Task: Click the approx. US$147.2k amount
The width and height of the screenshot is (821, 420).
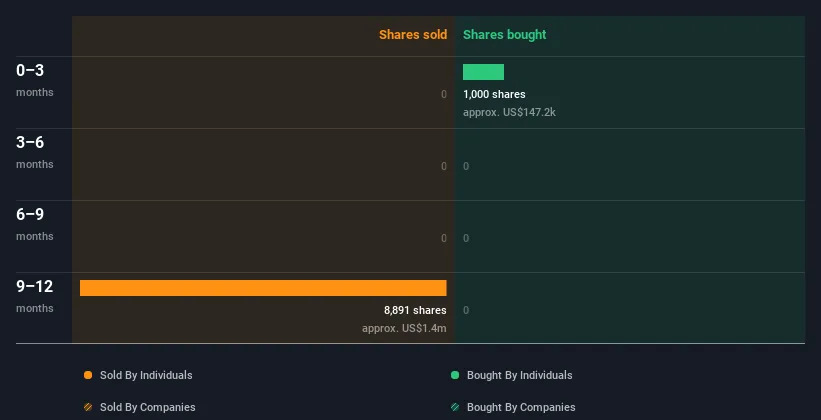Action: coord(509,112)
